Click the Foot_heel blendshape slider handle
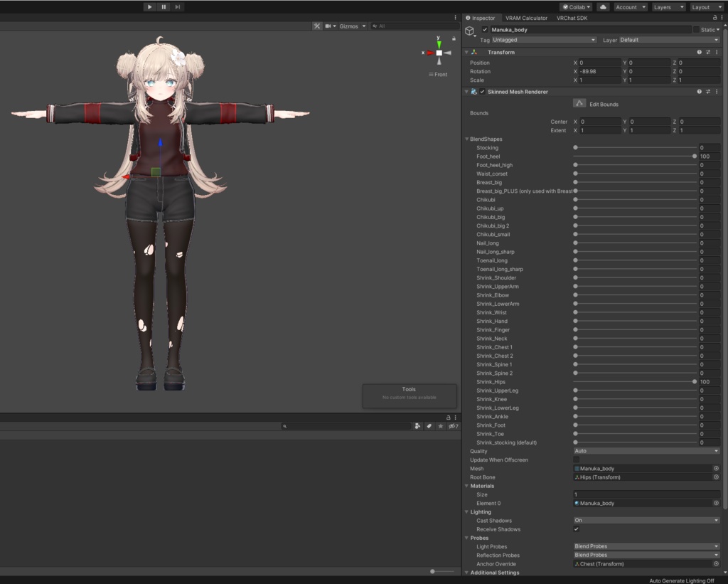The height and width of the screenshot is (584, 728). [694, 156]
